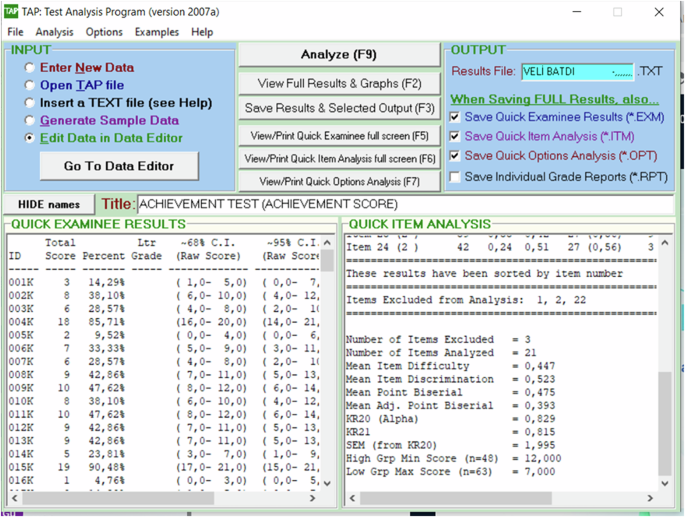Click Go To Data Editor button
Screen dimensions: 685x517
[119, 166]
